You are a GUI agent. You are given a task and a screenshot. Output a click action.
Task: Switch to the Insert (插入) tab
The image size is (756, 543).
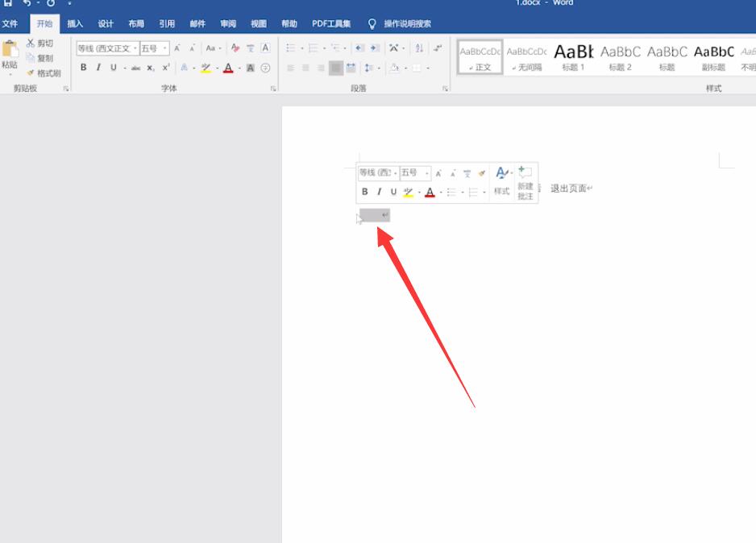point(75,23)
